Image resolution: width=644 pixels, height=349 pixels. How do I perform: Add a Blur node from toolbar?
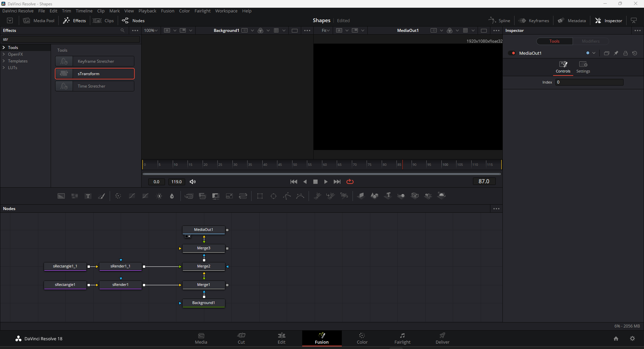[x=172, y=196]
